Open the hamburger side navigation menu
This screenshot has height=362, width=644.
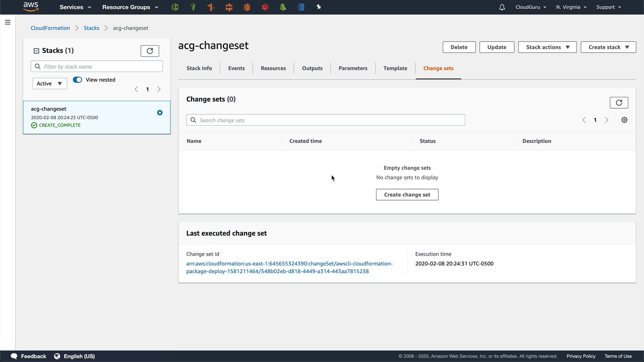coord(8,22)
